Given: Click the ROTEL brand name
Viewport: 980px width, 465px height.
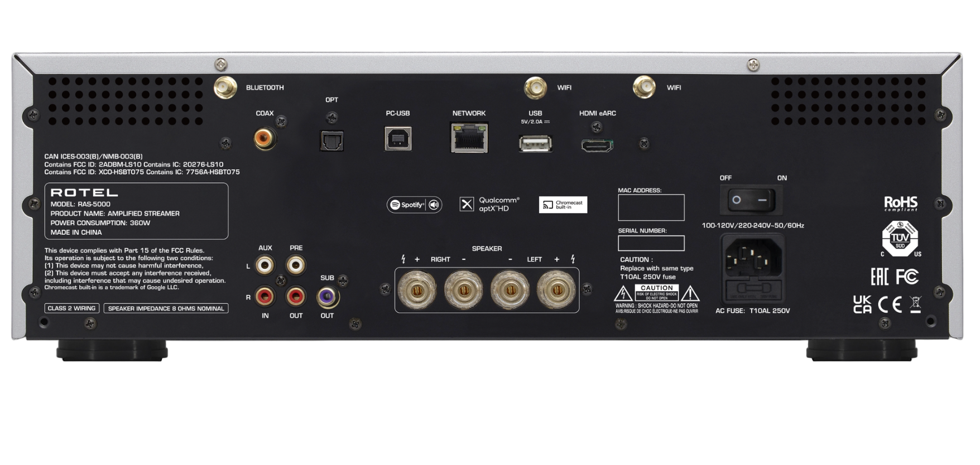Looking at the screenshot, I should (84, 192).
